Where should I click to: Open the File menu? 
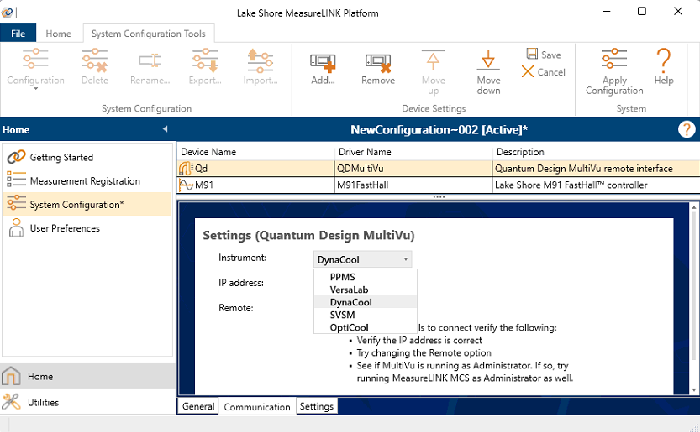click(x=18, y=33)
